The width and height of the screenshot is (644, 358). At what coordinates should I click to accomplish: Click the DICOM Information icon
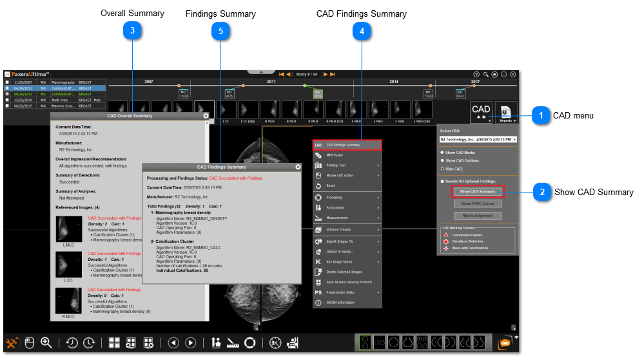[318, 303]
